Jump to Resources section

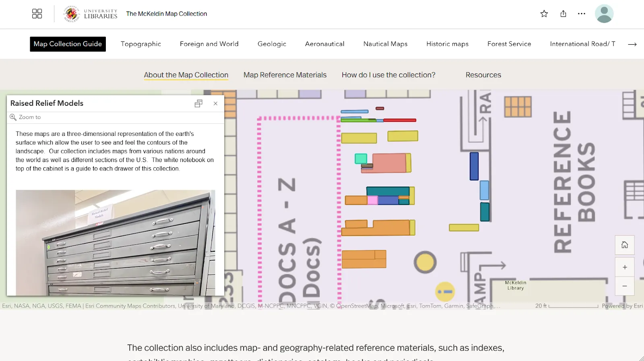[483, 75]
